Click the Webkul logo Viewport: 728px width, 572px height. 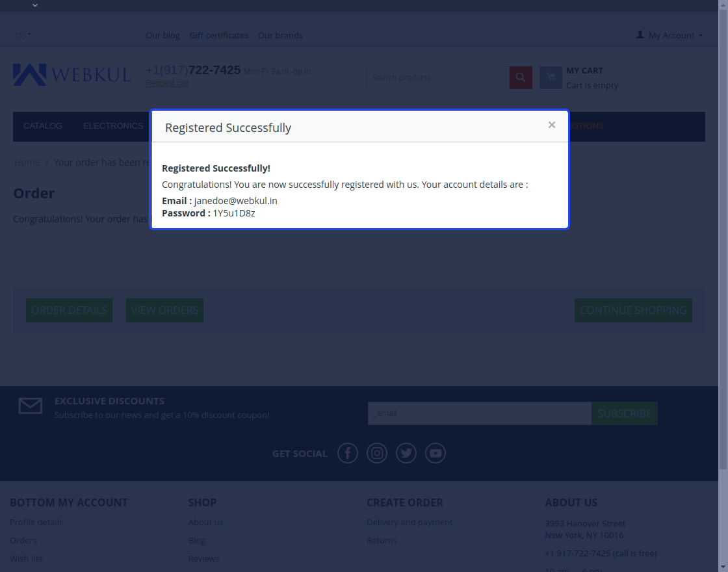point(72,75)
